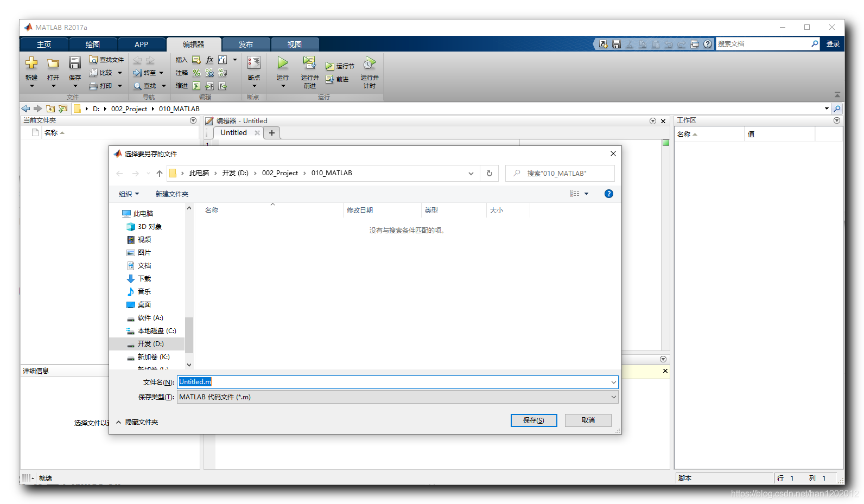Click the Run and Advance (运行并前进) icon
Screen dimensions: 864x504
[309, 63]
